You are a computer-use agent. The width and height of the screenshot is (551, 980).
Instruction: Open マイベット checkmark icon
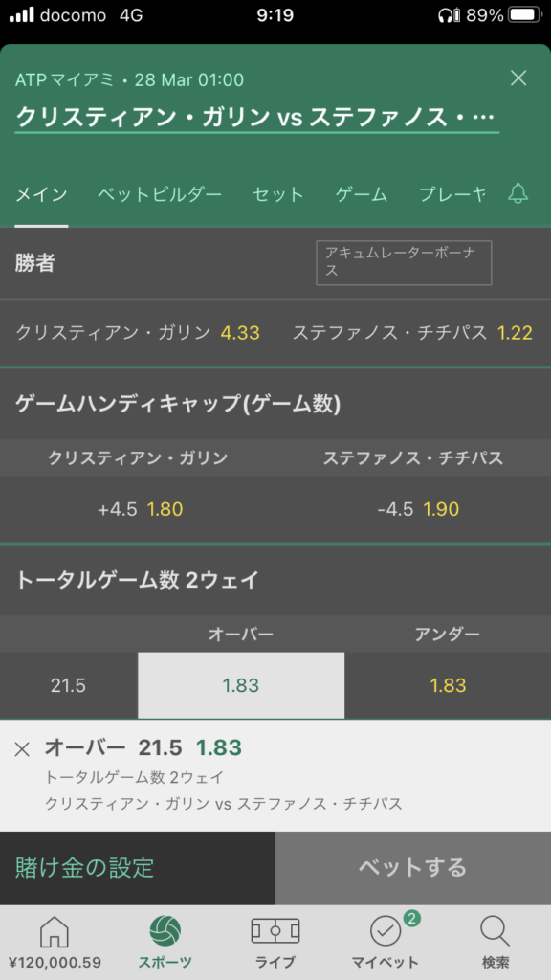click(385, 932)
